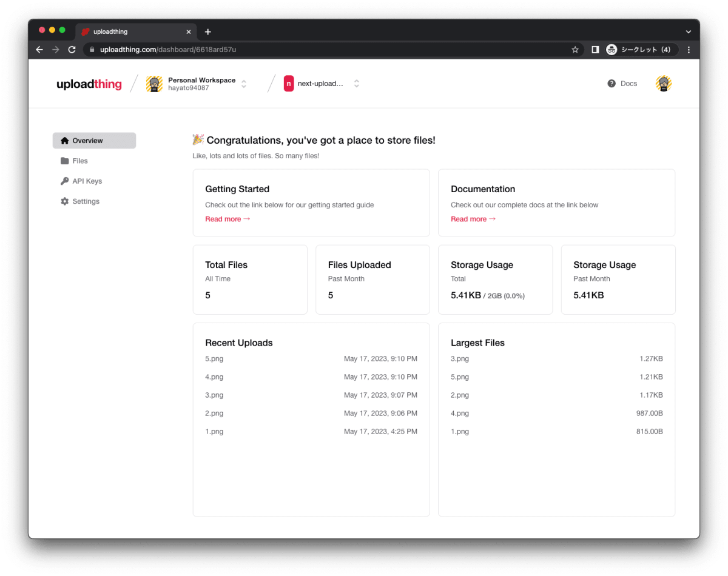The height and width of the screenshot is (576, 728).
Task: Click the red 'n' next-upload project icon
Action: click(289, 83)
